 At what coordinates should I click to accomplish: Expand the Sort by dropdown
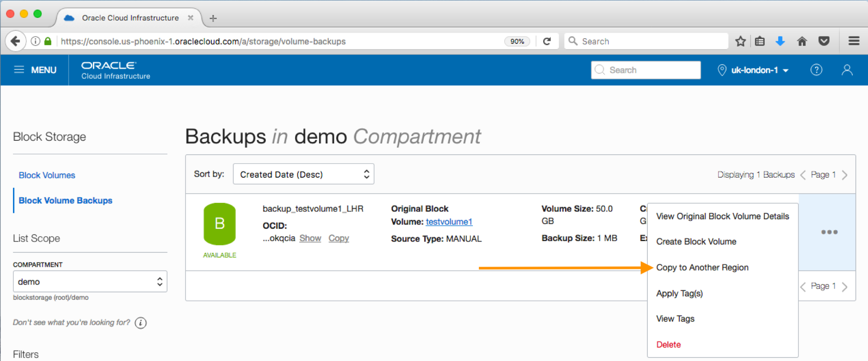[x=303, y=174]
